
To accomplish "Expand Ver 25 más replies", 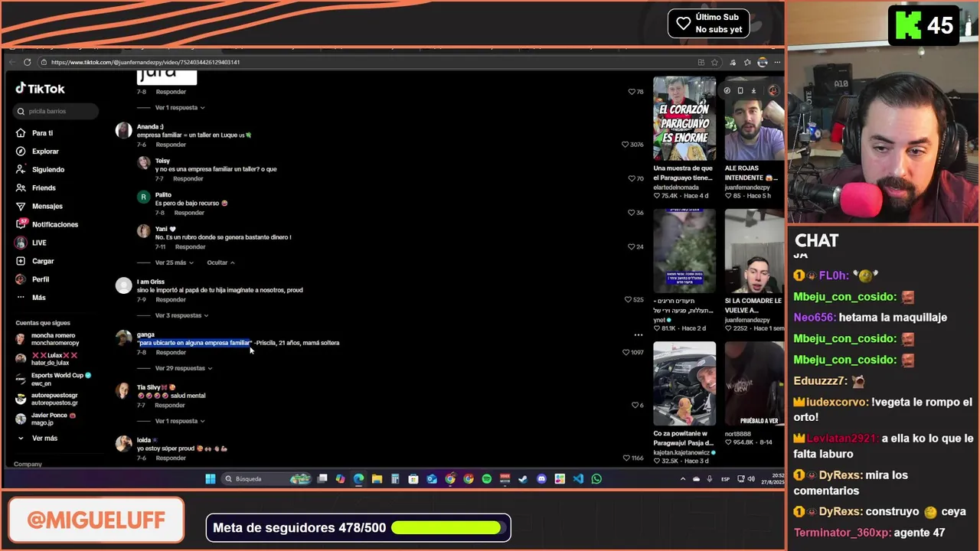I will (174, 262).
